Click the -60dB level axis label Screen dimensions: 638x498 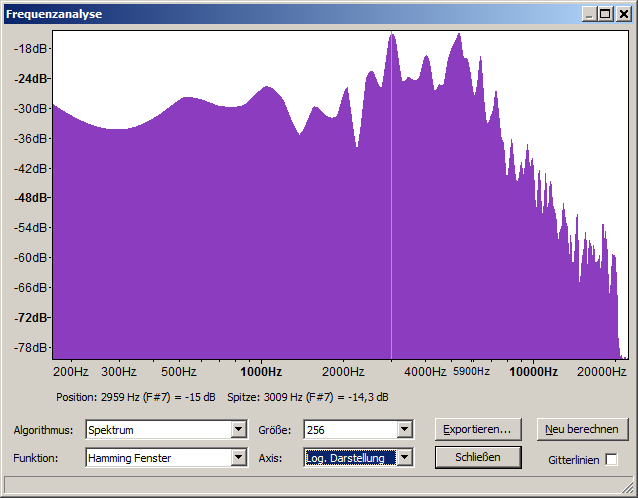pyautogui.click(x=31, y=258)
